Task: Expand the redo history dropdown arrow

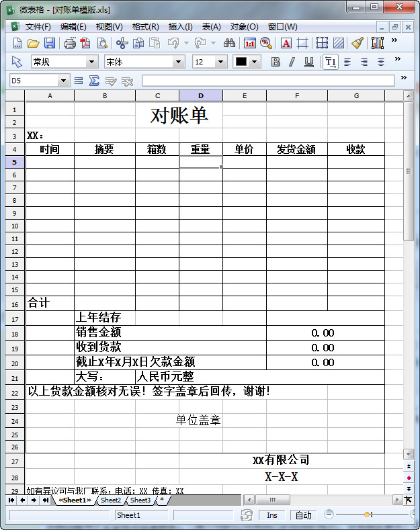Action: [x=213, y=43]
